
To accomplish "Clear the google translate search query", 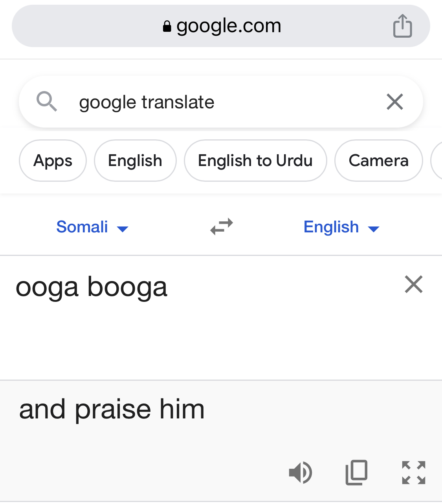I will tap(395, 102).
